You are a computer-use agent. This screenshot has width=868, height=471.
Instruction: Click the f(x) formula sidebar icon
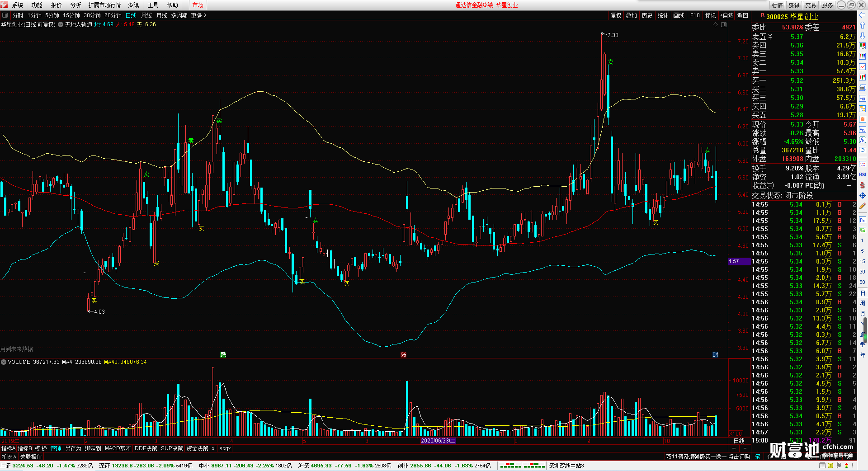(863, 140)
